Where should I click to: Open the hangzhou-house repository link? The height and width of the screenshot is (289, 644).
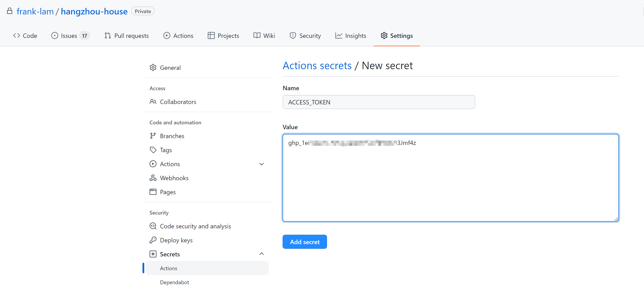pos(94,12)
